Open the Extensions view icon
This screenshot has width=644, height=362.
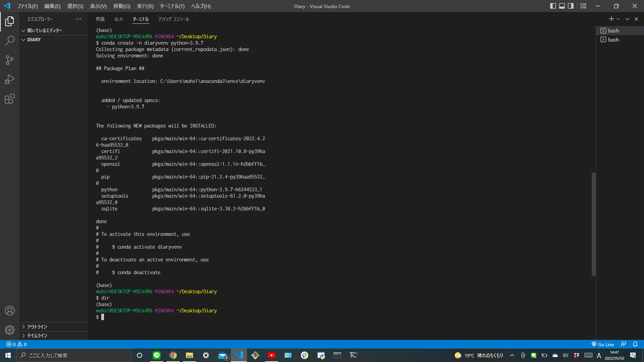tap(10, 99)
